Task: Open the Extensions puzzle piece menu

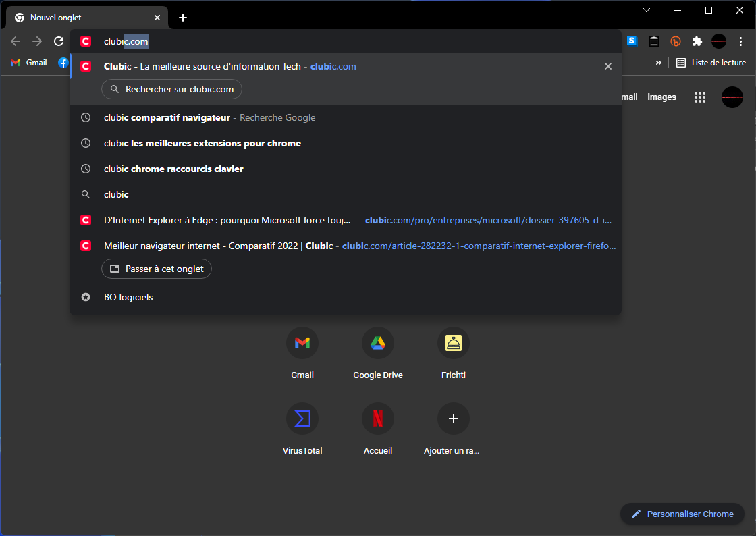Action: click(x=697, y=41)
